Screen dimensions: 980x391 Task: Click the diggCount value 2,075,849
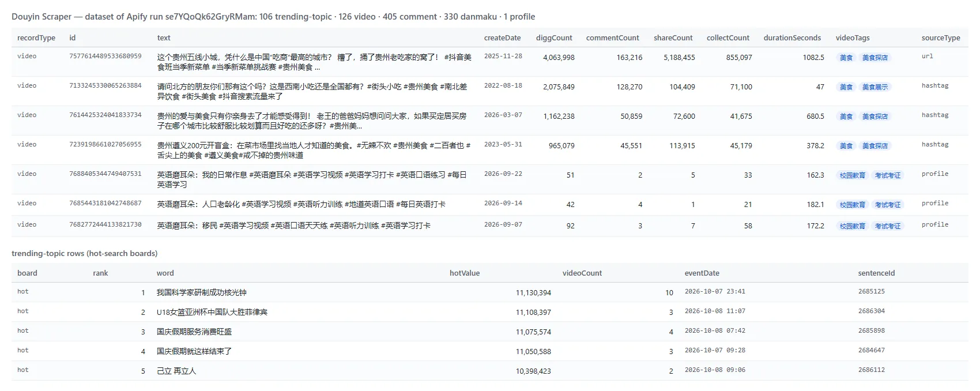(559, 87)
